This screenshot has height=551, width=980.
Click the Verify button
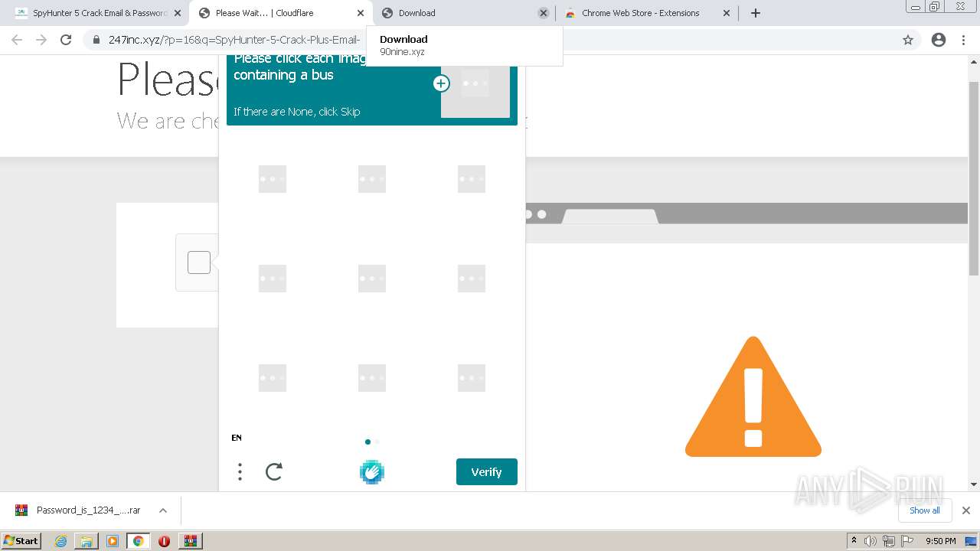[x=487, y=472]
